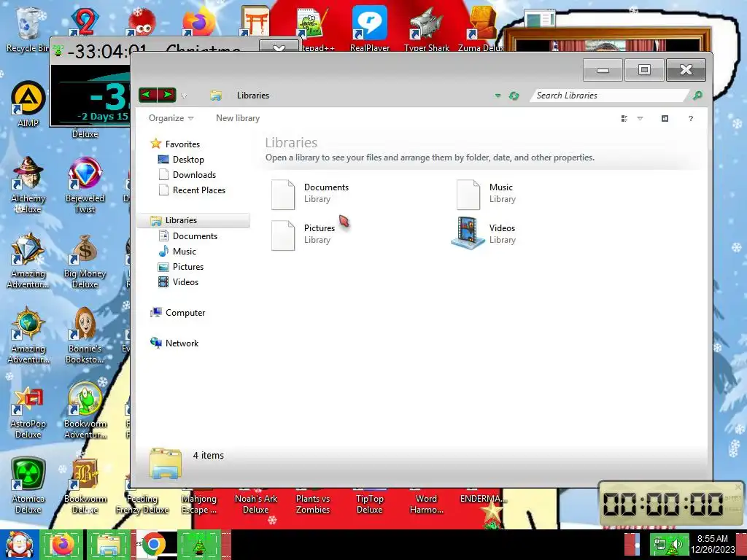Click the network tray icon
The width and height of the screenshot is (747, 560).
(659, 544)
